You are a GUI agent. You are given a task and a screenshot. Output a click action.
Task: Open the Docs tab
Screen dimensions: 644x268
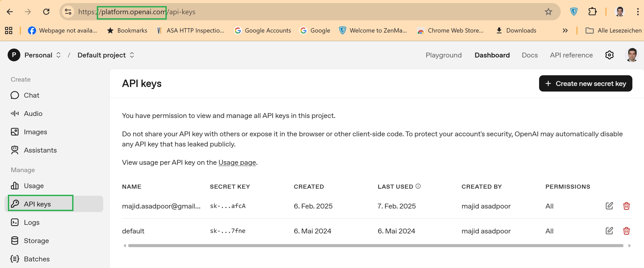[530, 55]
